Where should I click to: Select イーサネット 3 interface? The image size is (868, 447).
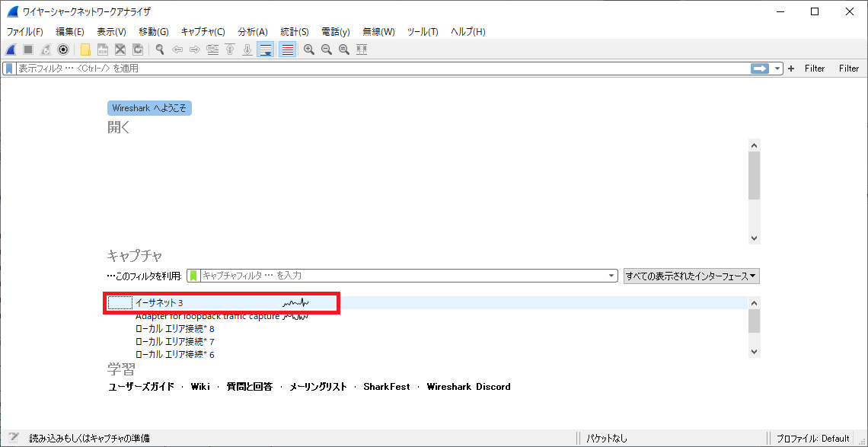(x=427, y=303)
